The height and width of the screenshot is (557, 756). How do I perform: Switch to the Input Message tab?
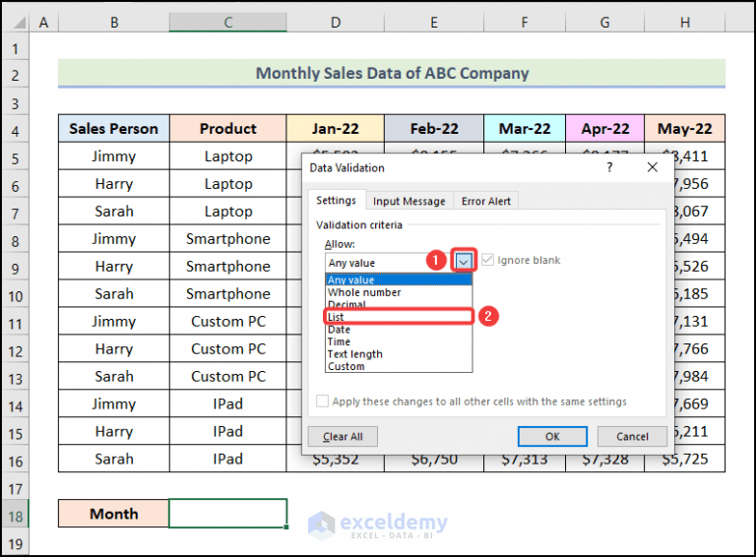pos(409,201)
